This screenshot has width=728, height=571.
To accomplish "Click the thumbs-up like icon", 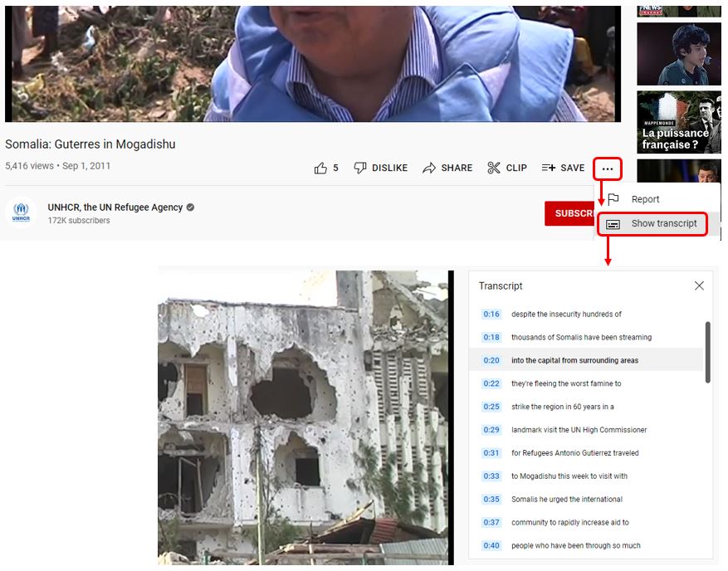I will point(320,168).
